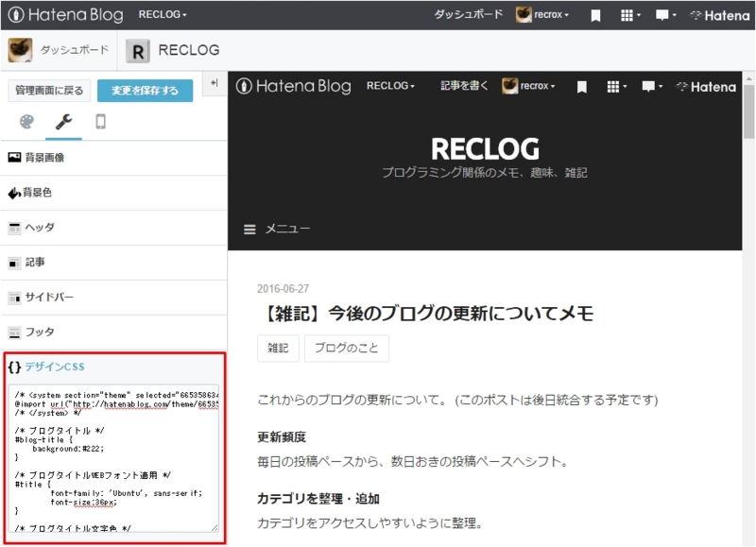Open the RECLOG dropdown in top bar
Viewport: 756px width, 547px height.
click(x=163, y=14)
